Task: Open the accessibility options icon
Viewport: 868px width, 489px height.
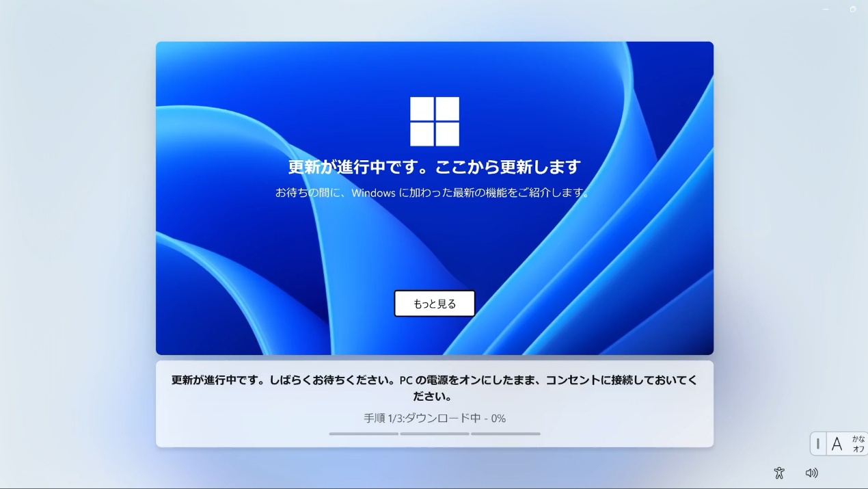Action: coord(779,473)
